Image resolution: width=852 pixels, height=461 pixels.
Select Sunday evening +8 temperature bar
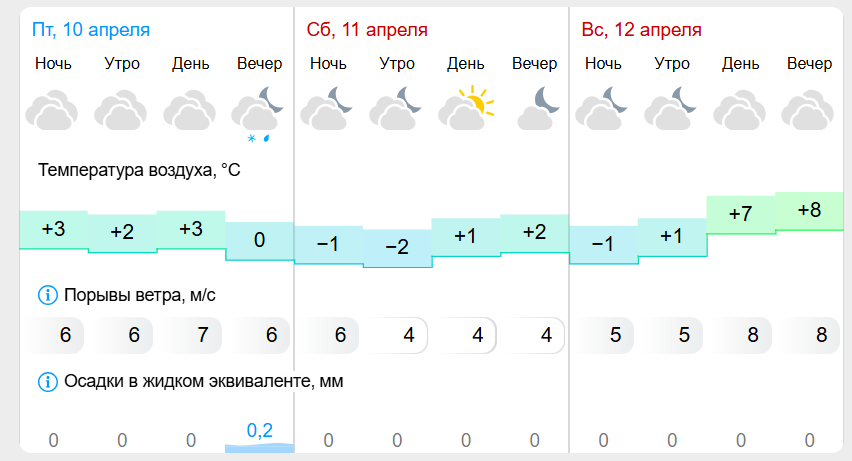pyautogui.click(x=809, y=211)
